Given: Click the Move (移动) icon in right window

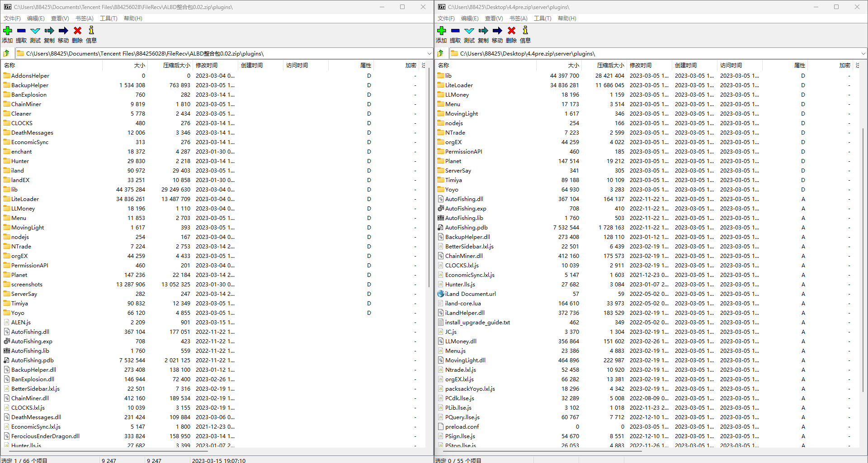Looking at the screenshot, I should [x=497, y=31].
